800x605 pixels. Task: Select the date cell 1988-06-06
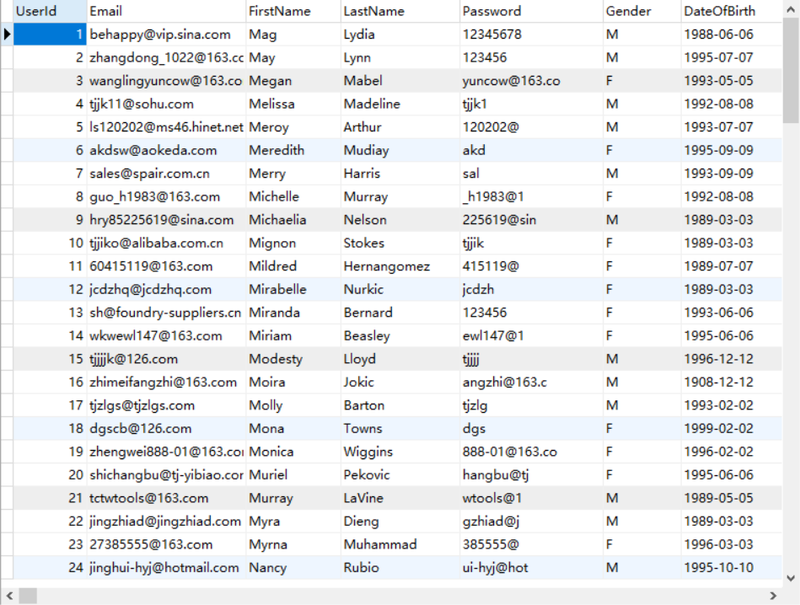731,34
